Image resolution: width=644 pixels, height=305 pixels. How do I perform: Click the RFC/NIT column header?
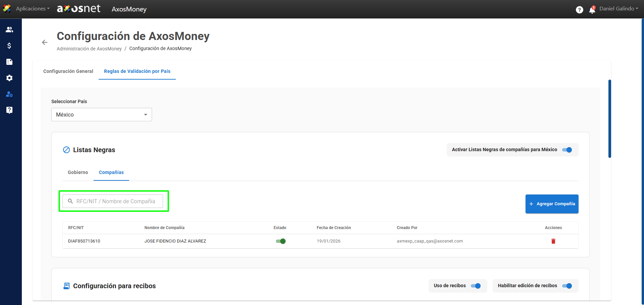[x=76, y=228]
